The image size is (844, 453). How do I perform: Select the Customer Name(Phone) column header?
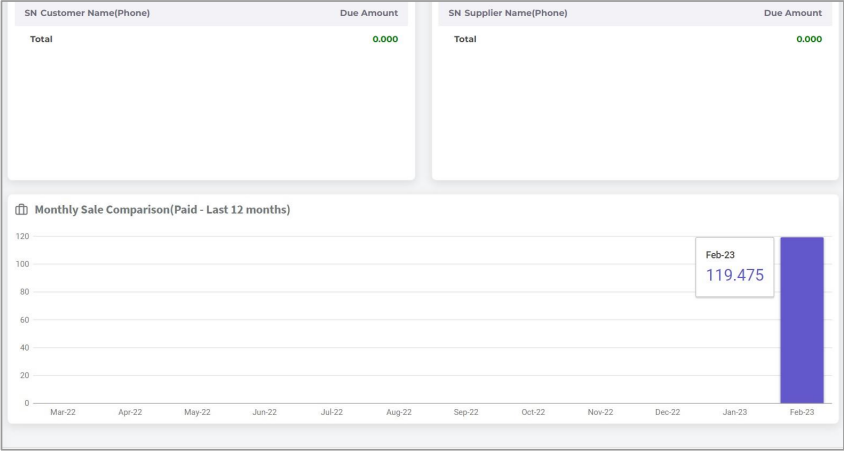95,13
